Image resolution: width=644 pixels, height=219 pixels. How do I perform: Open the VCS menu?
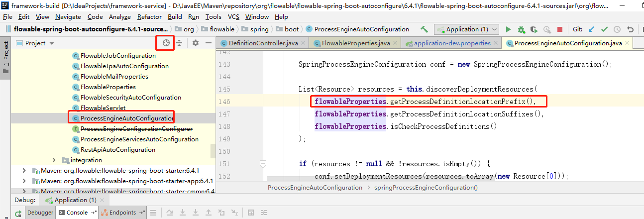[x=233, y=17]
